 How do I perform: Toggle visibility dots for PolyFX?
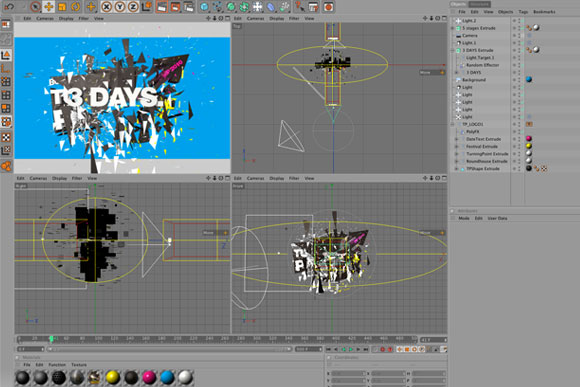[x=519, y=132]
